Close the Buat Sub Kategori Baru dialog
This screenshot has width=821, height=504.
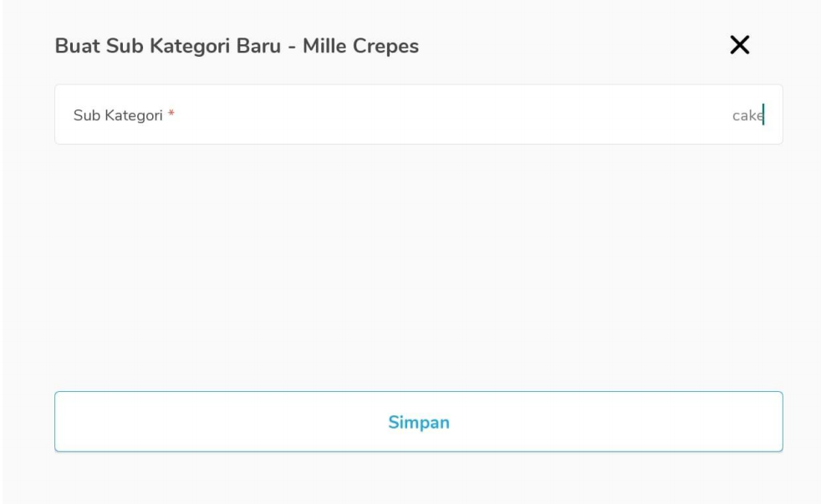tap(739, 45)
